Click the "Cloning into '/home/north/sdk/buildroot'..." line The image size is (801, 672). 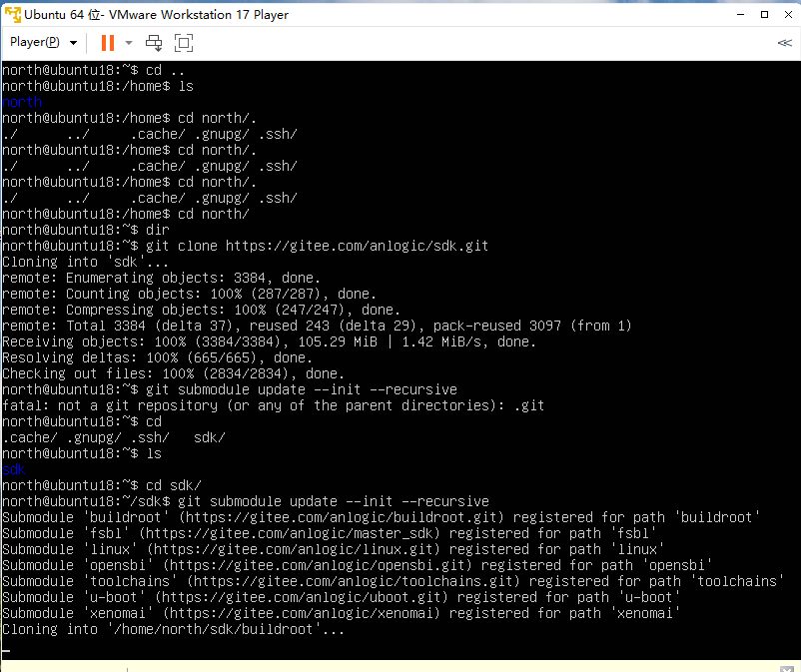point(173,629)
